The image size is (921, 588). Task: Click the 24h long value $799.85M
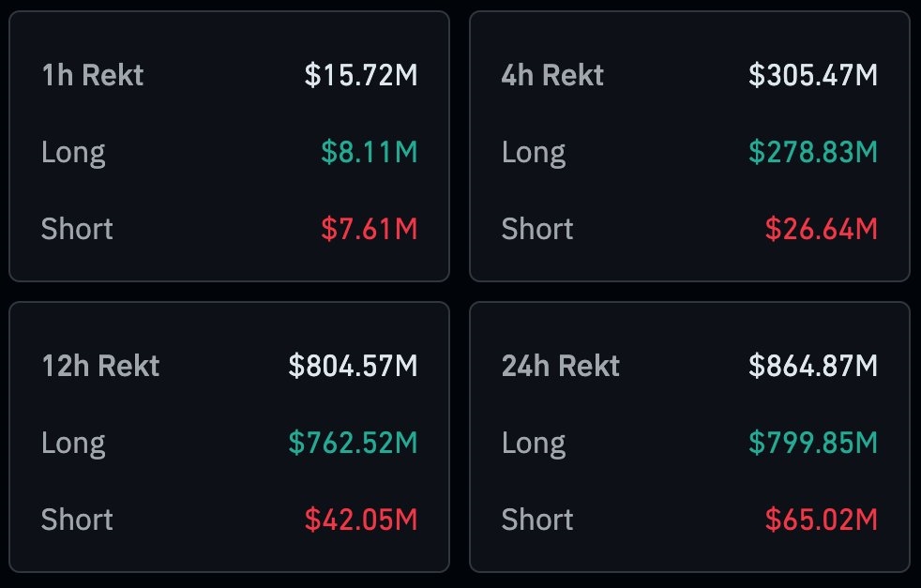click(x=813, y=443)
